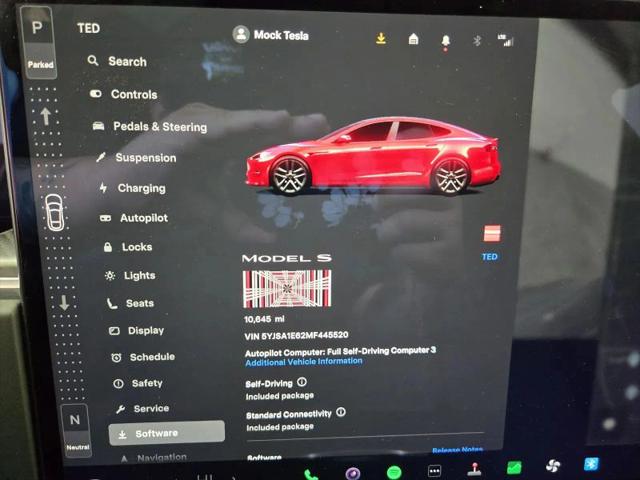The width and height of the screenshot is (640, 480).
Task: Tap the 10,645 mi odometer reading
Action: coord(264,319)
